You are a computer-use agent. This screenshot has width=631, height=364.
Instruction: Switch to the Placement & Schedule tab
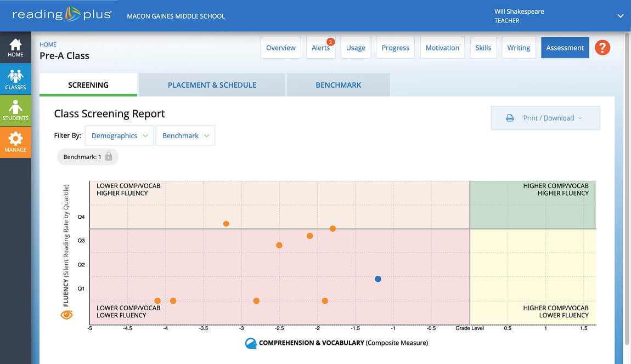(x=212, y=85)
